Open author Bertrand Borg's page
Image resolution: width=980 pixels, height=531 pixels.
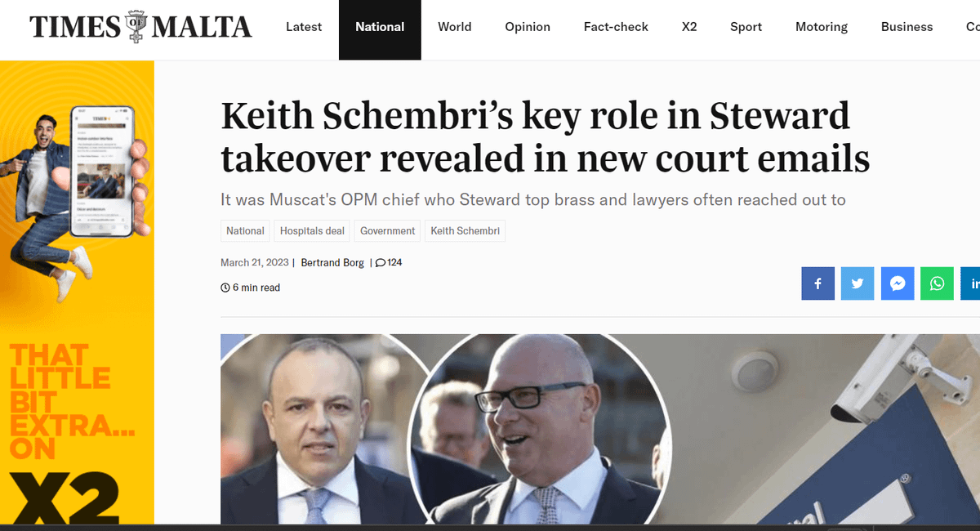tap(332, 263)
